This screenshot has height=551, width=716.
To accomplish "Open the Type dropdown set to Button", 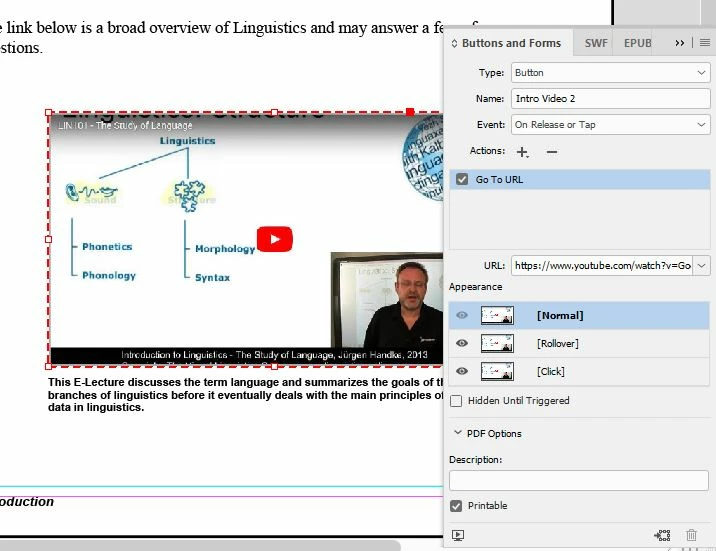I will click(611, 73).
